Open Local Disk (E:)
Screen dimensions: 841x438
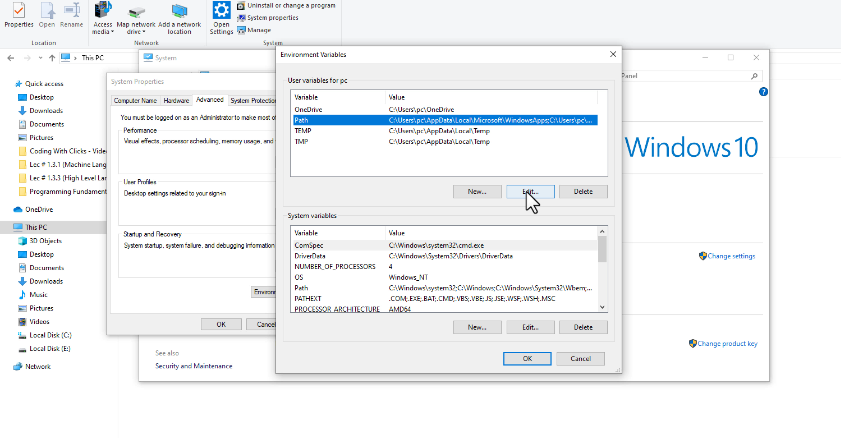[45, 348]
